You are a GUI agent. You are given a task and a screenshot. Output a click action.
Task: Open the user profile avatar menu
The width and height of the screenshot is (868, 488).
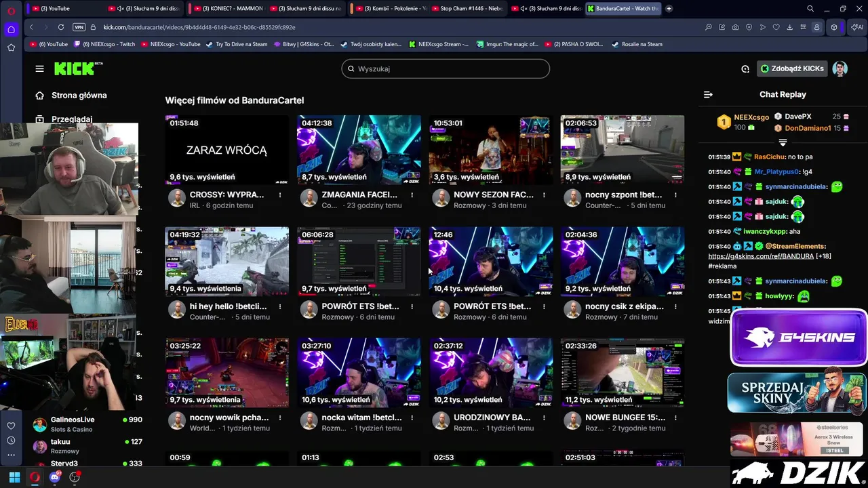(x=840, y=68)
